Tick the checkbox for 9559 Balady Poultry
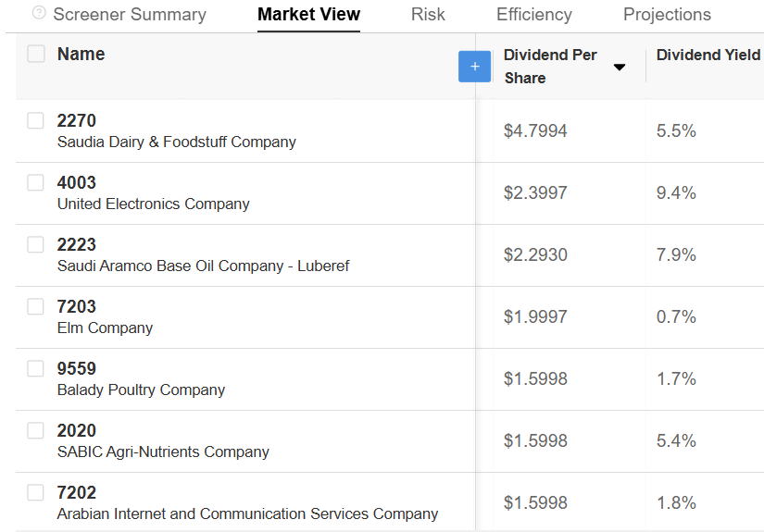764x532 pixels. 35,368
